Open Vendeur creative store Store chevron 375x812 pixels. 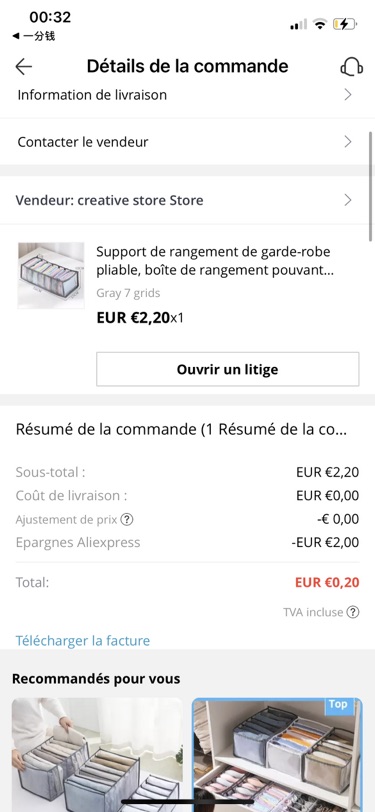point(348,200)
